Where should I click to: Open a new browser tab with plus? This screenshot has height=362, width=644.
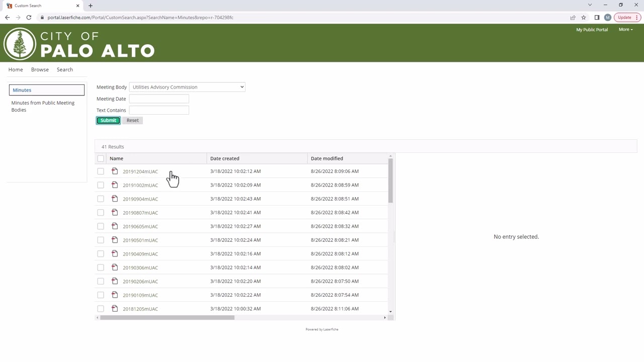pos(91,6)
